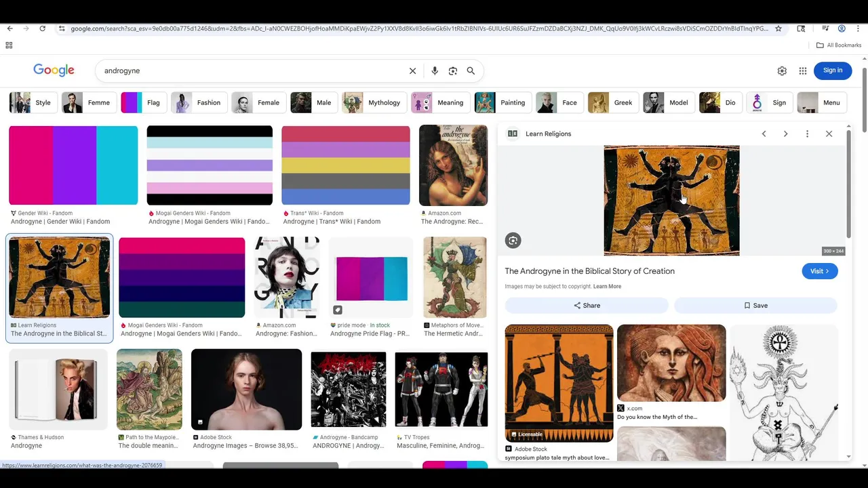Click the browser address bar
Viewport: 868px width, 488px height.
coord(419,28)
